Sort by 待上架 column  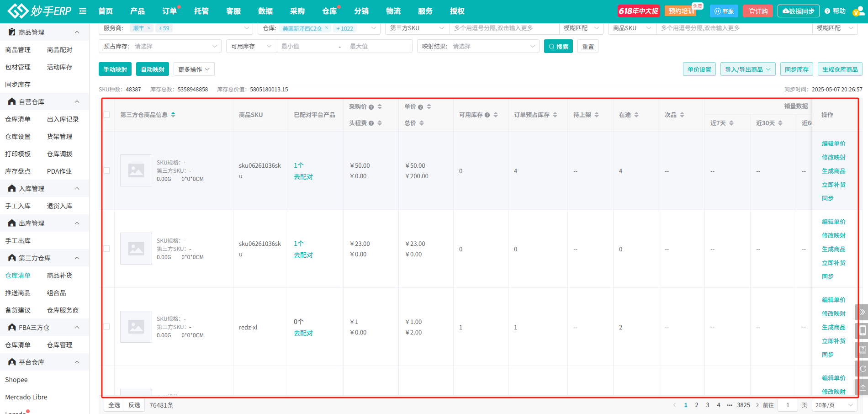coord(597,115)
